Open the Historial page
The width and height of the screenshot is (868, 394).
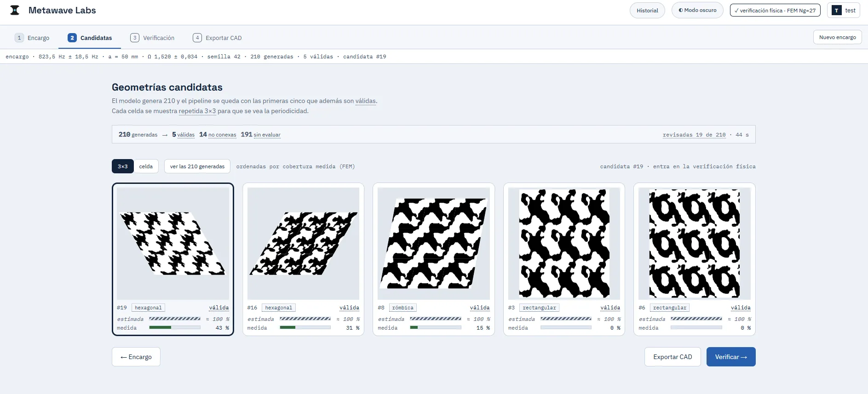647,11
